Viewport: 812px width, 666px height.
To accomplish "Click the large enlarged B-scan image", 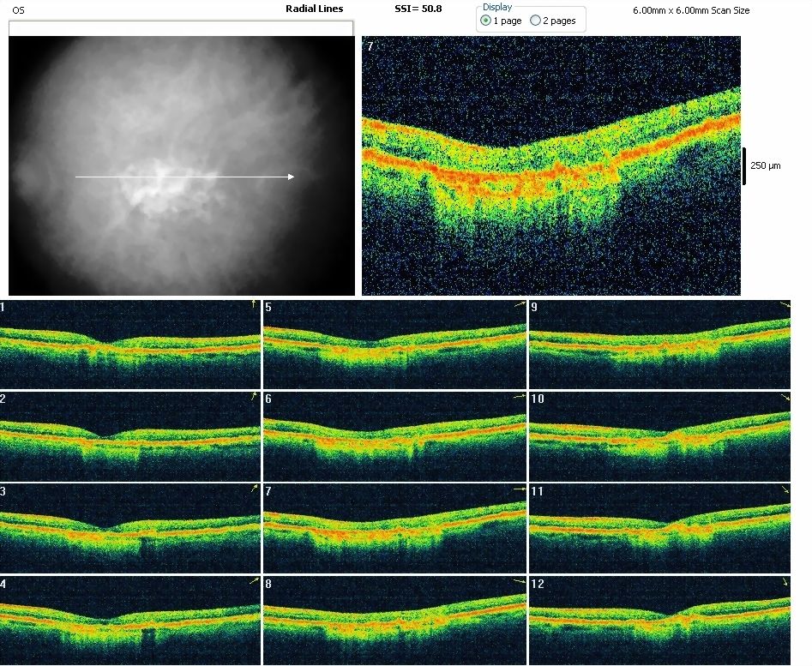I will [550, 166].
